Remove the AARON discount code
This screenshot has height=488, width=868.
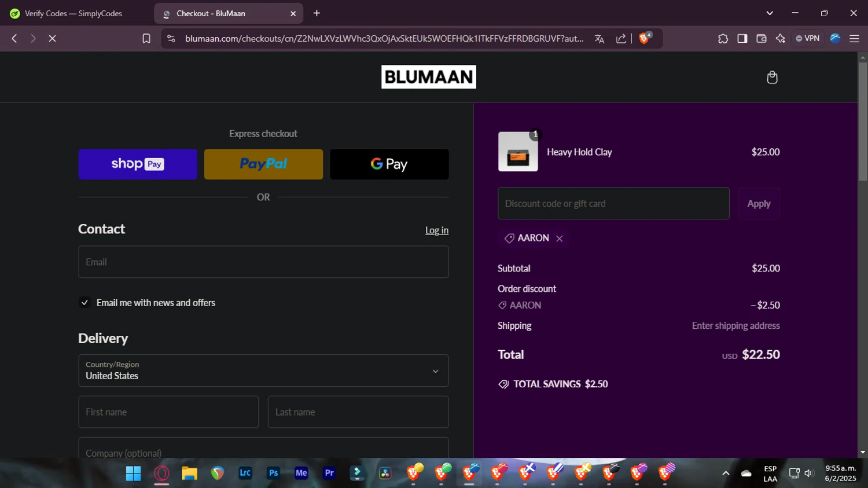tap(560, 239)
